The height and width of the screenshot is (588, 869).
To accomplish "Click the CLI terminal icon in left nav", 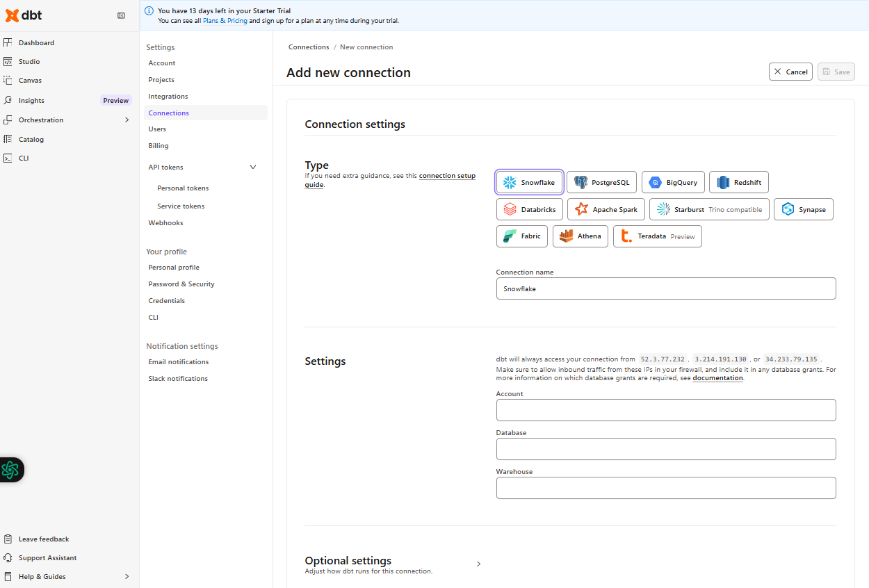I will (x=8, y=158).
